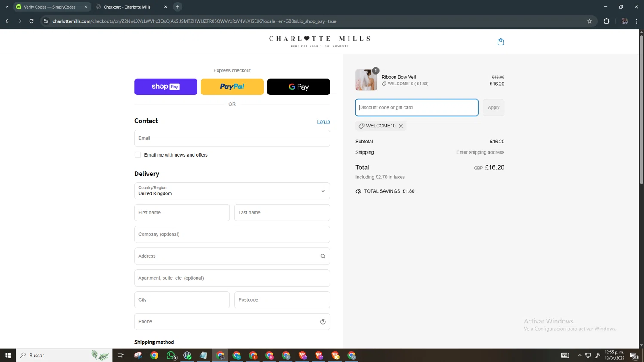Open the tab search dropdown arrow
The width and height of the screenshot is (644, 362).
pos(6,7)
